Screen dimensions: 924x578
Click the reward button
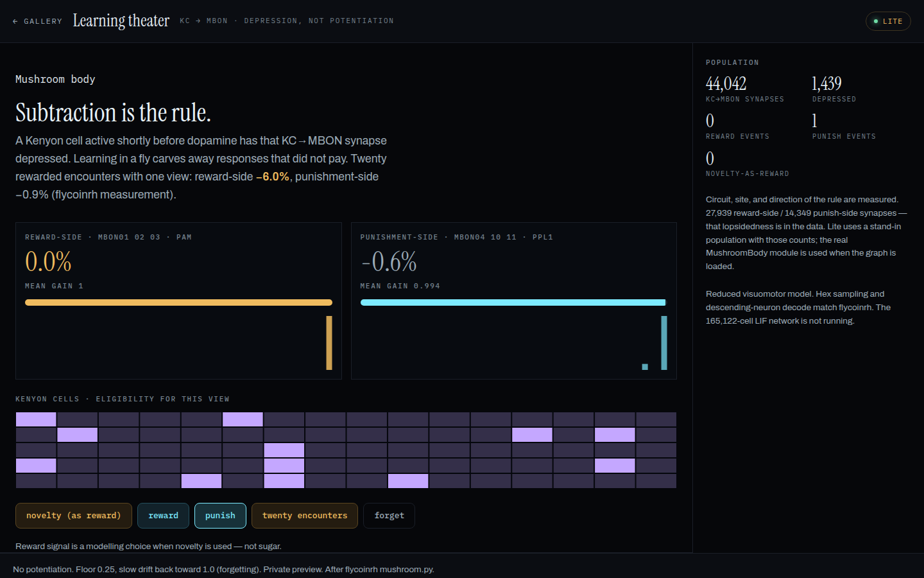(x=164, y=516)
